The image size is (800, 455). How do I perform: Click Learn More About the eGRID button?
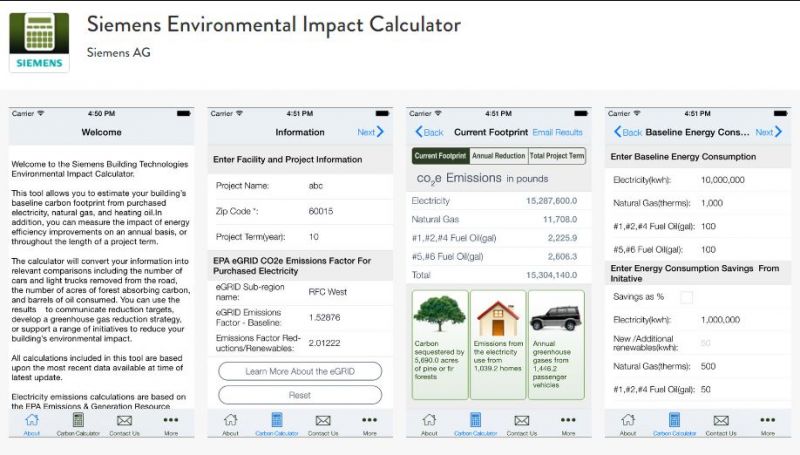(300, 371)
